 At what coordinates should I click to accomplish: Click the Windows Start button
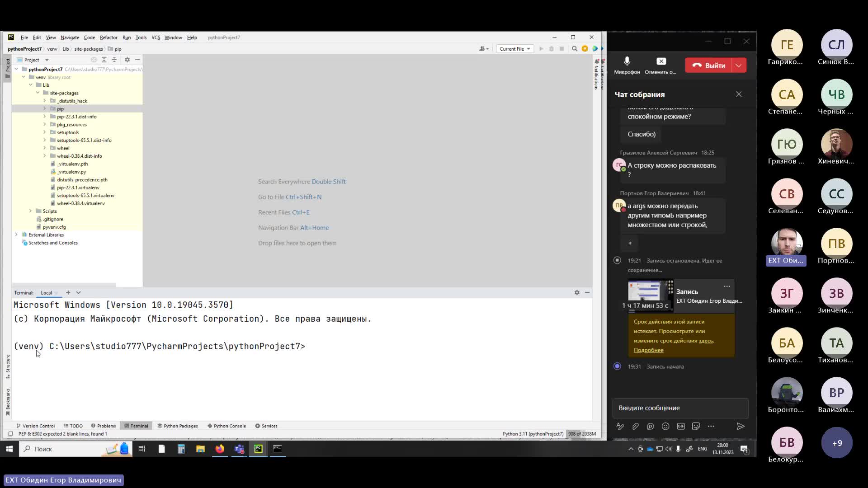point(9,449)
